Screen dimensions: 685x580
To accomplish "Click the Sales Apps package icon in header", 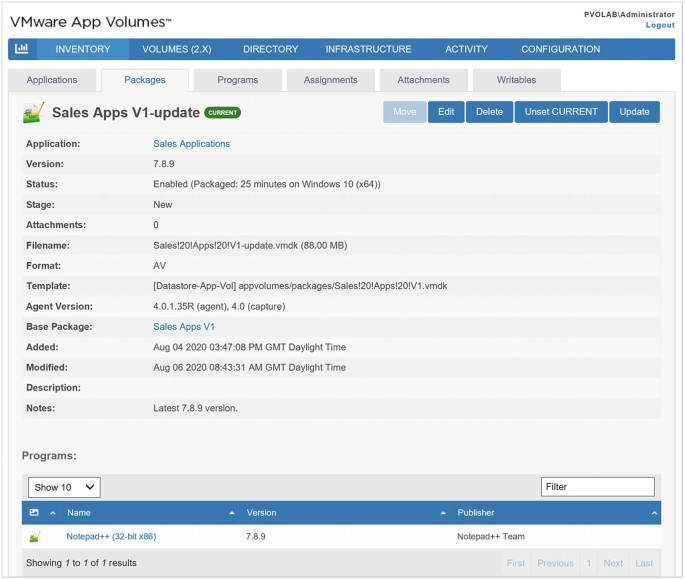I will tap(34, 113).
